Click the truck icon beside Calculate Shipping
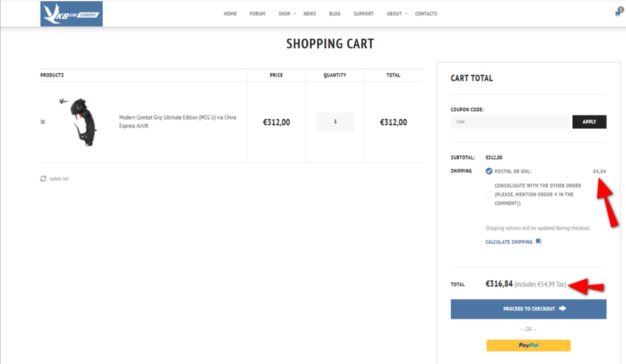The height and width of the screenshot is (364, 626). [x=539, y=241]
